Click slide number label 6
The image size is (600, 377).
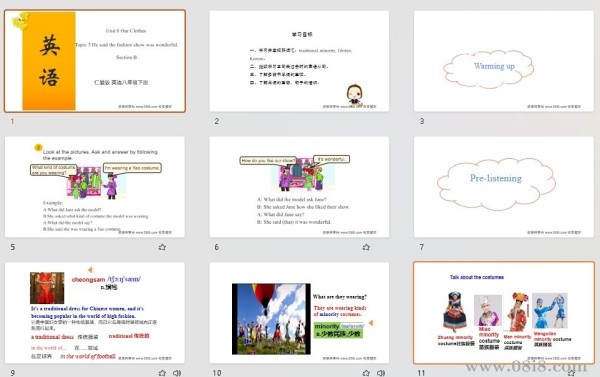point(217,247)
